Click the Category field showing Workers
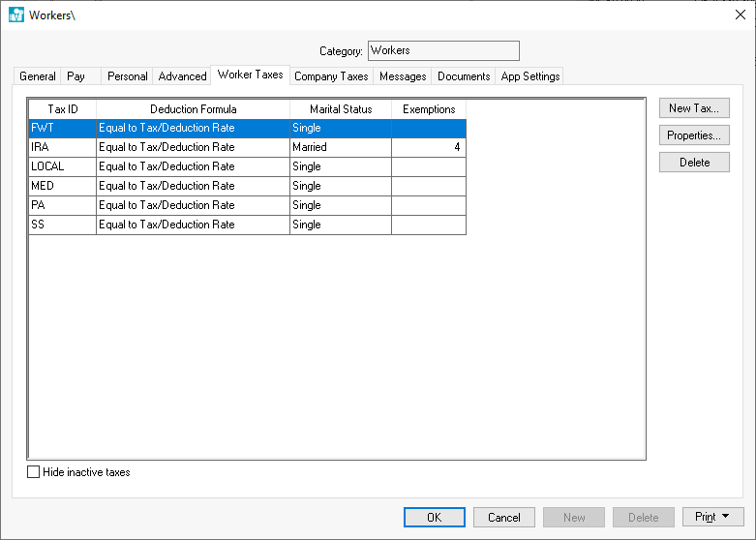The image size is (756, 540). [442, 50]
